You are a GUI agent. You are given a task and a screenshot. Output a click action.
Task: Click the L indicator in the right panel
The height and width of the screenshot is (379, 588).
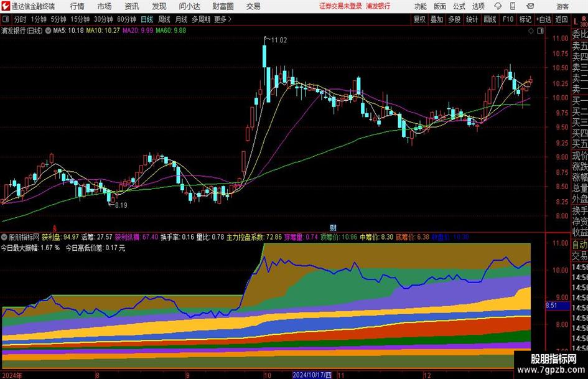tap(576, 22)
